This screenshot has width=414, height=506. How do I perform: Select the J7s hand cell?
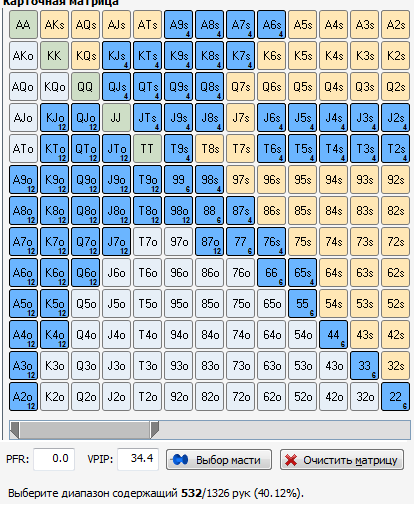pyautogui.click(x=240, y=118)
